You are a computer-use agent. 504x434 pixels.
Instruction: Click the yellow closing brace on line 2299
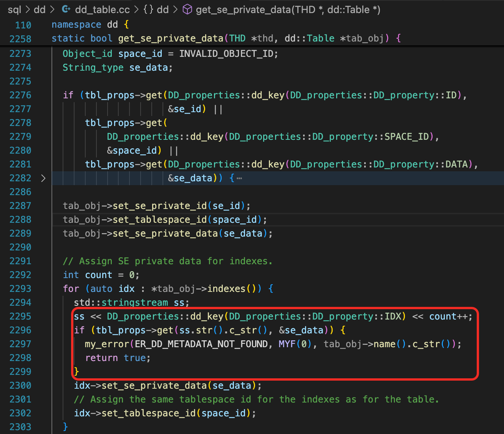click(76, 371)
